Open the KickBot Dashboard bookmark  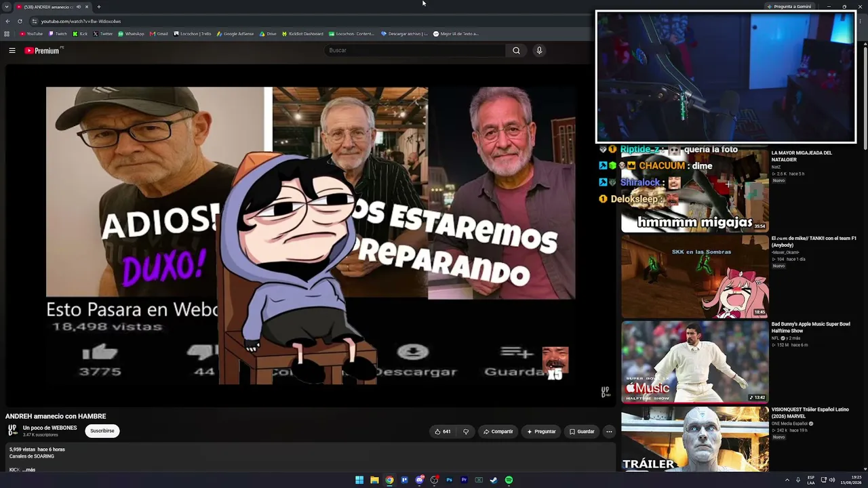pyautogui.click(x=302, y=34)
